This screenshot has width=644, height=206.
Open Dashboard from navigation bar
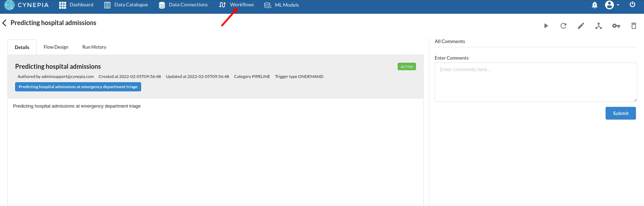tap(76, 5)
